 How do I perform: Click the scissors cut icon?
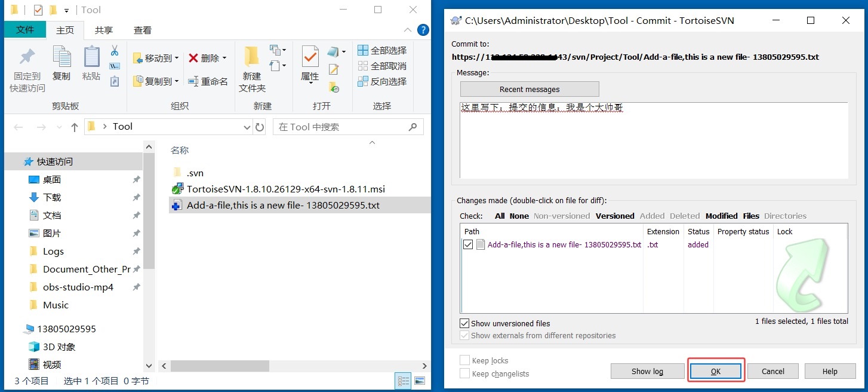click(x=115, y=50)
